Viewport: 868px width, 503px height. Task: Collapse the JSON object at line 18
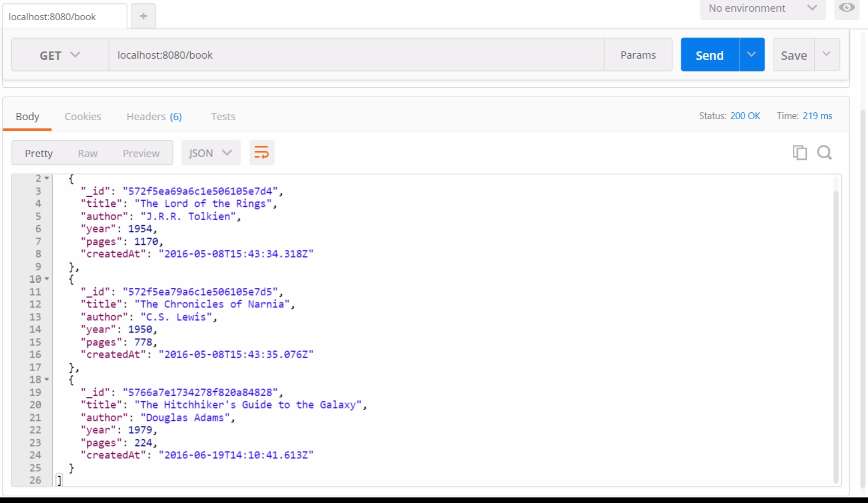tap(47, 379)
